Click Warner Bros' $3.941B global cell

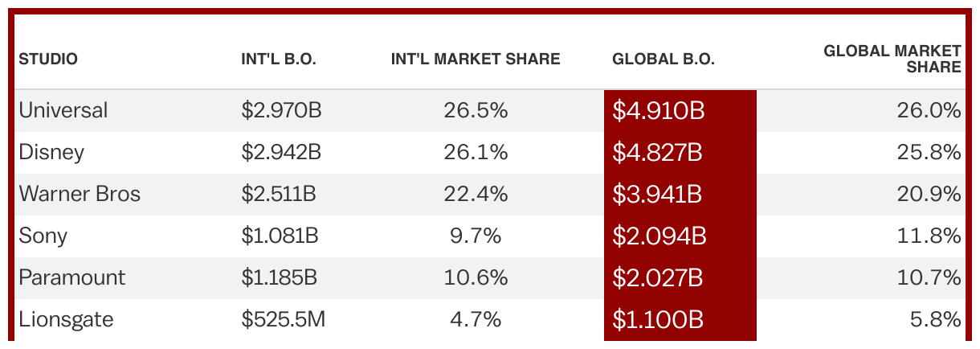coord(680,195)
